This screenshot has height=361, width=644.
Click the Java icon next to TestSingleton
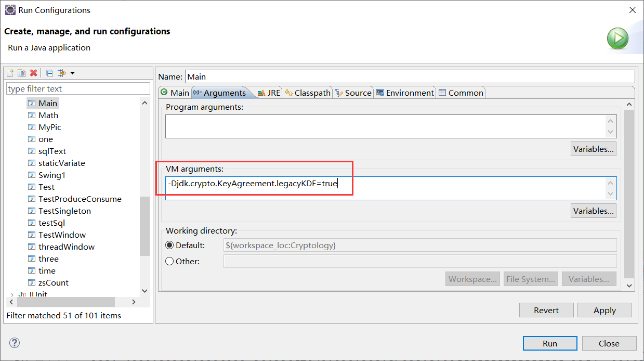point(32,211)
